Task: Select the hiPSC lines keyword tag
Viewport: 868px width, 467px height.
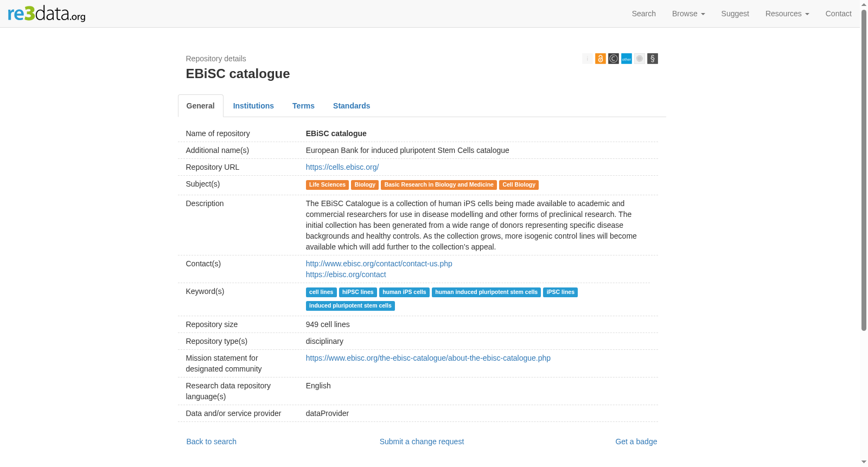Action: [x=358, y=292]
